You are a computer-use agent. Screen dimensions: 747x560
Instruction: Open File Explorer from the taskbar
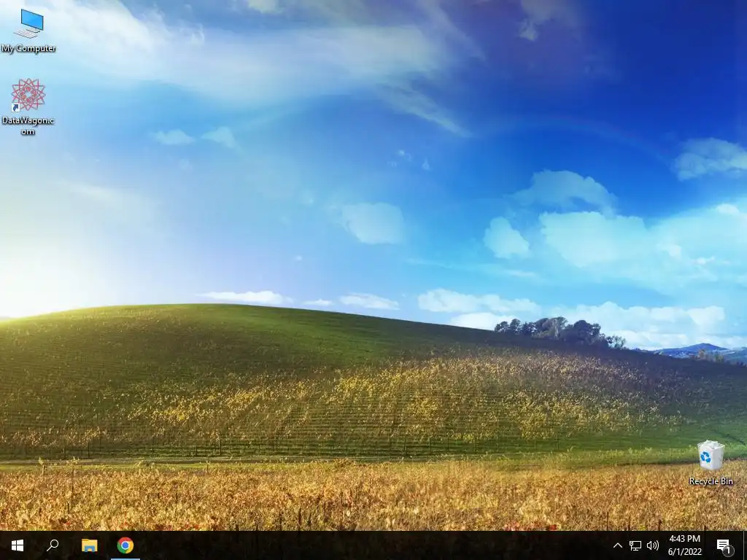click(x=89, y=545)
